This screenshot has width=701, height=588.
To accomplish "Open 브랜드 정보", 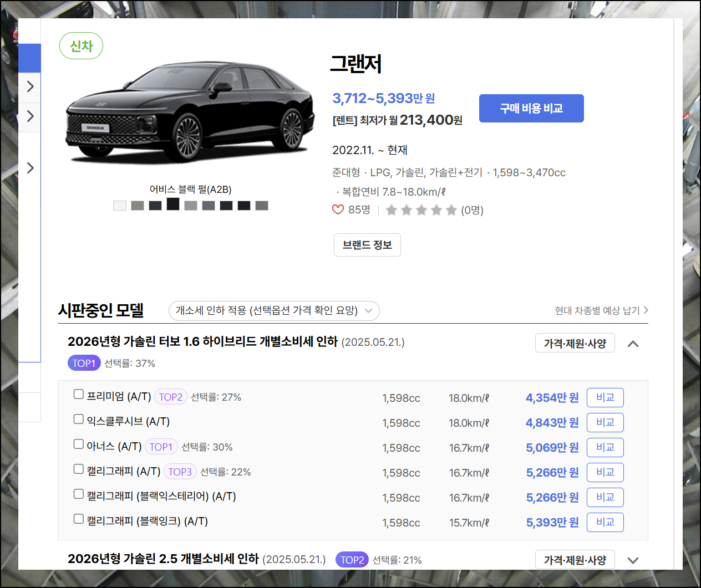I will pyautogui.click(x=367, y=245).
